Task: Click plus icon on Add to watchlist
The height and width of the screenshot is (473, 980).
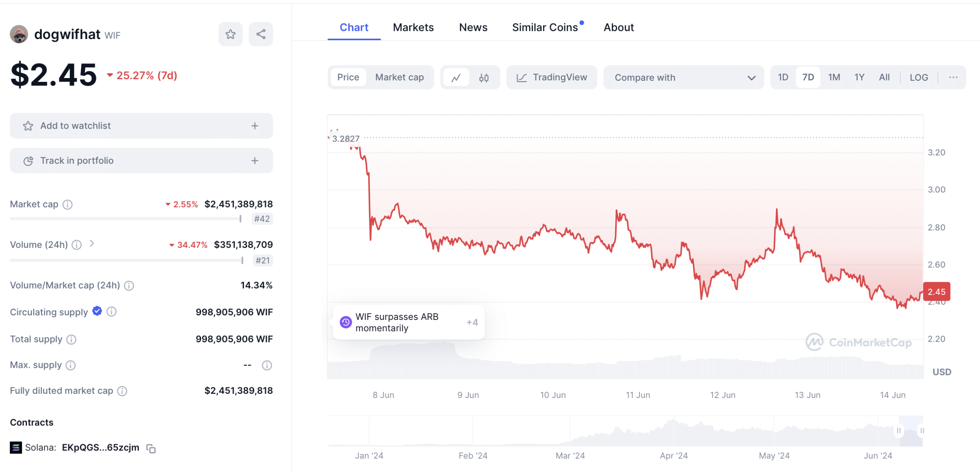Action: 255,126
